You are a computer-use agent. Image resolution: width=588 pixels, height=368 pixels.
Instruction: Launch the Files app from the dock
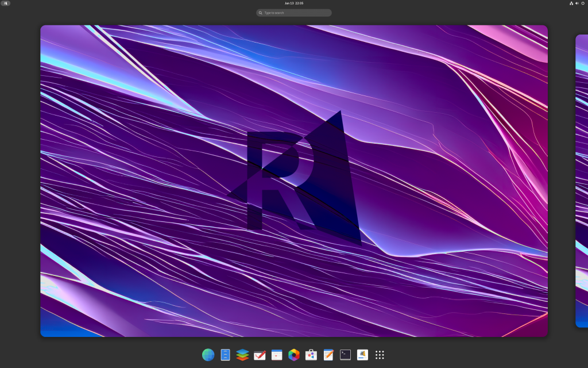tap(225, 355)
